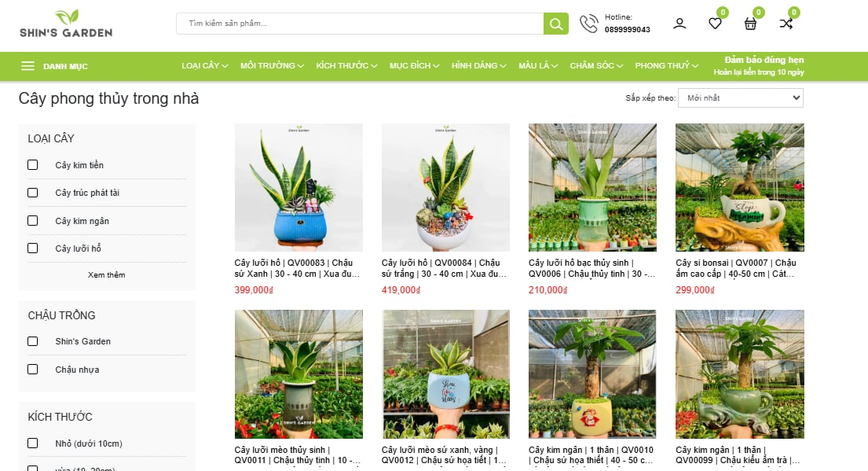Open the Sắp xếp theo Mới nhất dropdown
The image size is (868, 471).
click(x=741, y=98)
